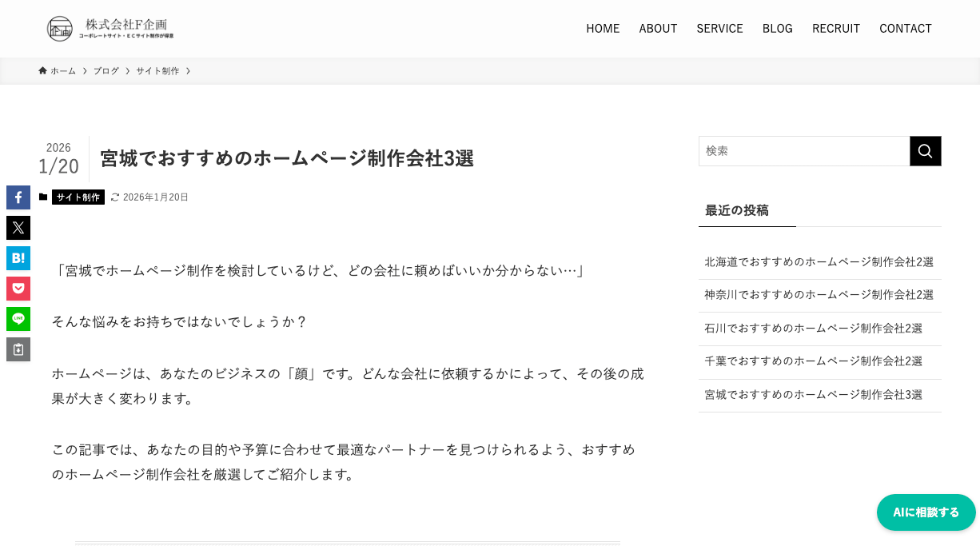Click the ブログ breadcrumb link
Screen dimensions: 980x546
point(106,71)
